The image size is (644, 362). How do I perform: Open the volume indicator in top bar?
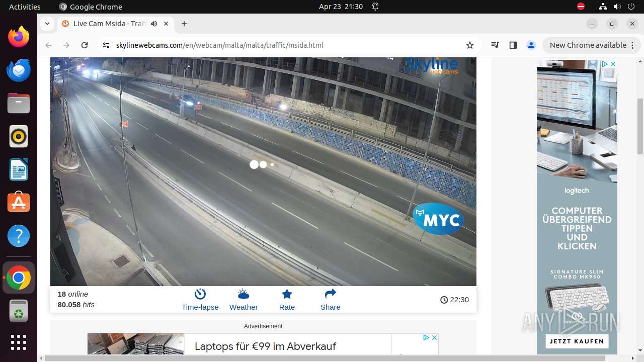617,7
